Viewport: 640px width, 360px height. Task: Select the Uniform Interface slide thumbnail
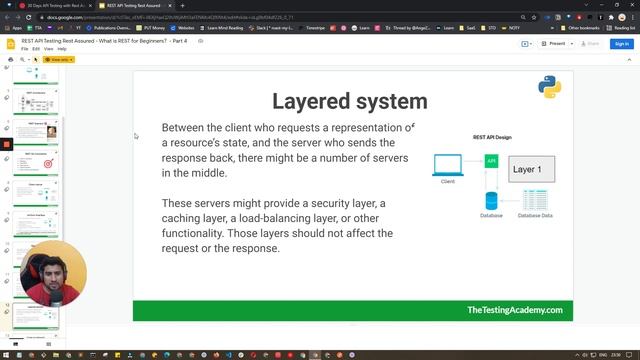tap(36, 224)
